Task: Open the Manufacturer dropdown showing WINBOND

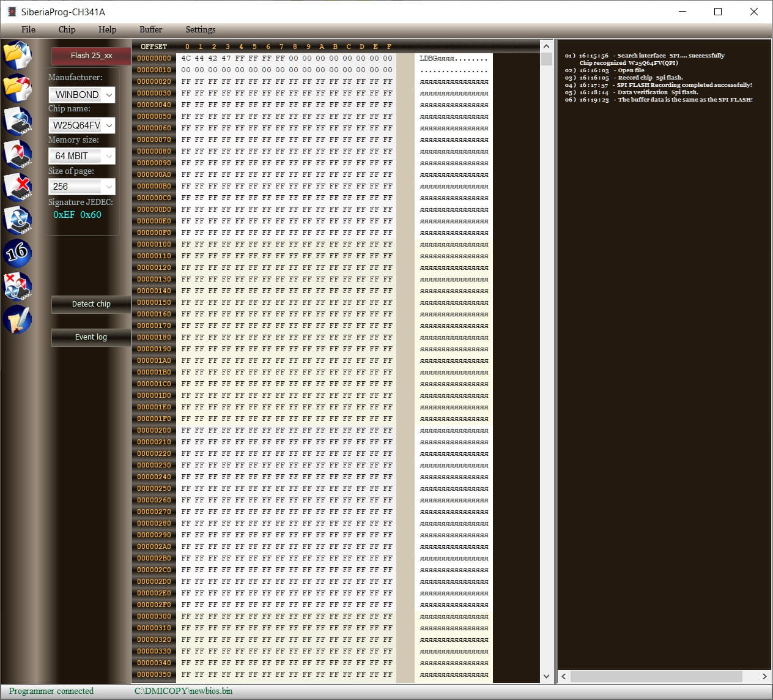Action: [82, 94]
